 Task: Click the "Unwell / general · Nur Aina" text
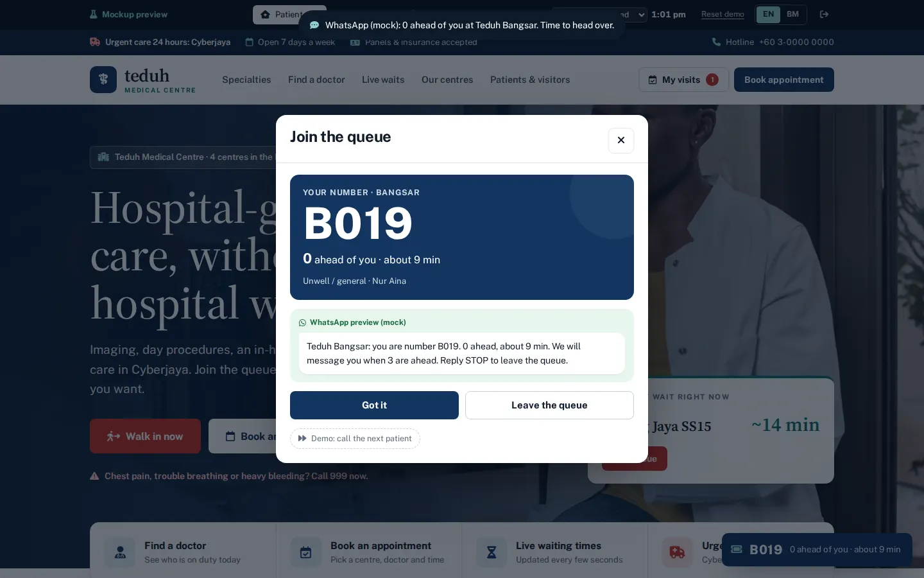pos(354,281)
